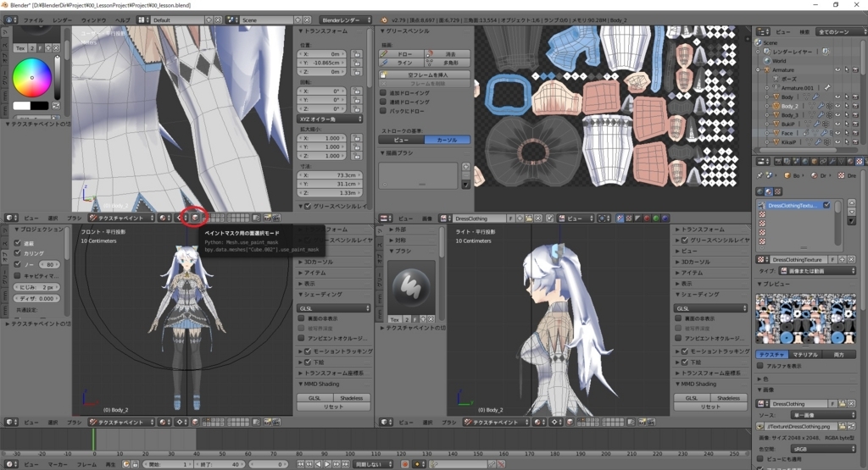868x470 pixels.
Task: Add a new image with the plus icon
Action: pos(520,218)
